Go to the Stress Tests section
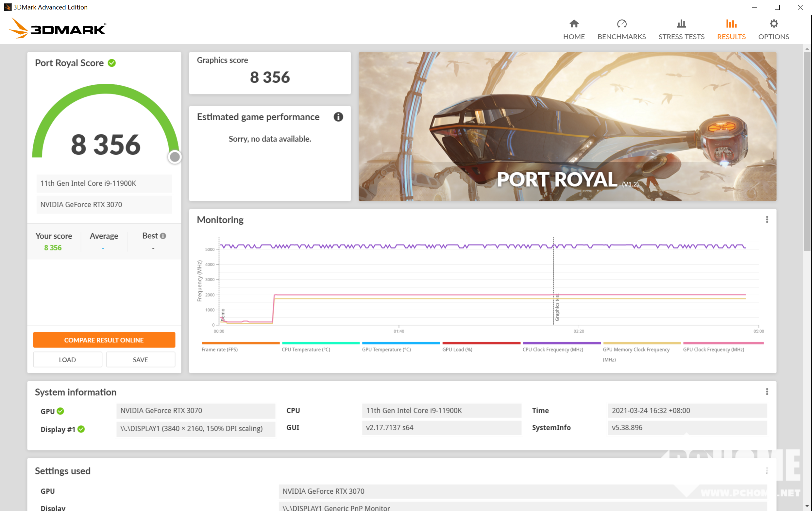The width and height of the screenshot is (812, 511). tap(681, 30)
